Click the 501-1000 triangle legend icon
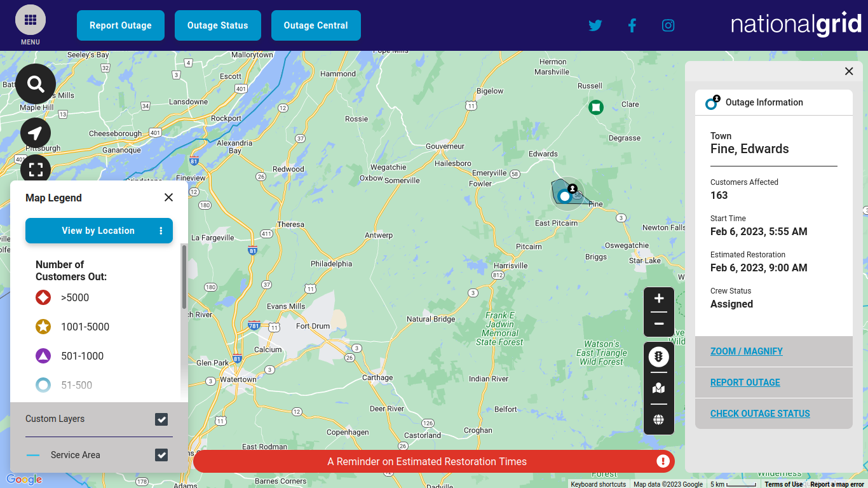The image size is (868, 488). pos(43,356)
